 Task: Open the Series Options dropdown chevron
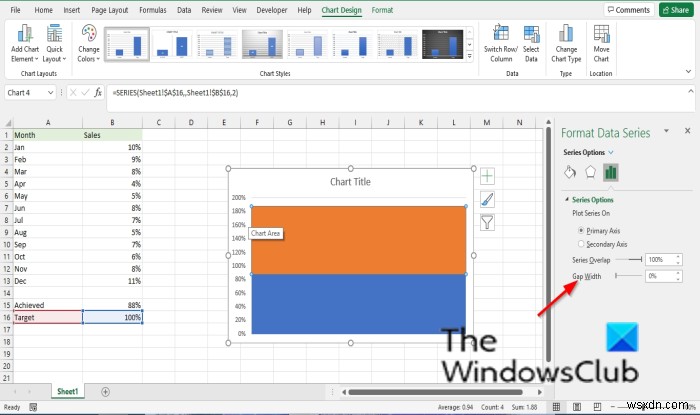click(x=611, y=153)
